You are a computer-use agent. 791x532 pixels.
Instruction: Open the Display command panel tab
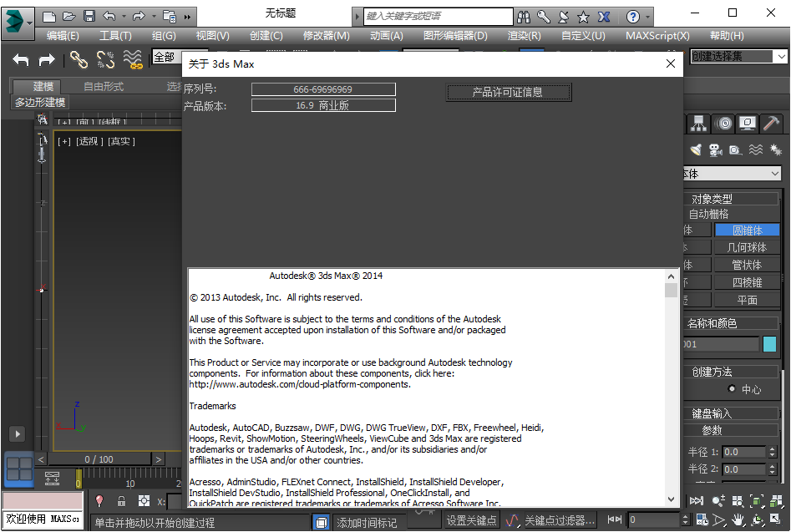coord(747,124)
